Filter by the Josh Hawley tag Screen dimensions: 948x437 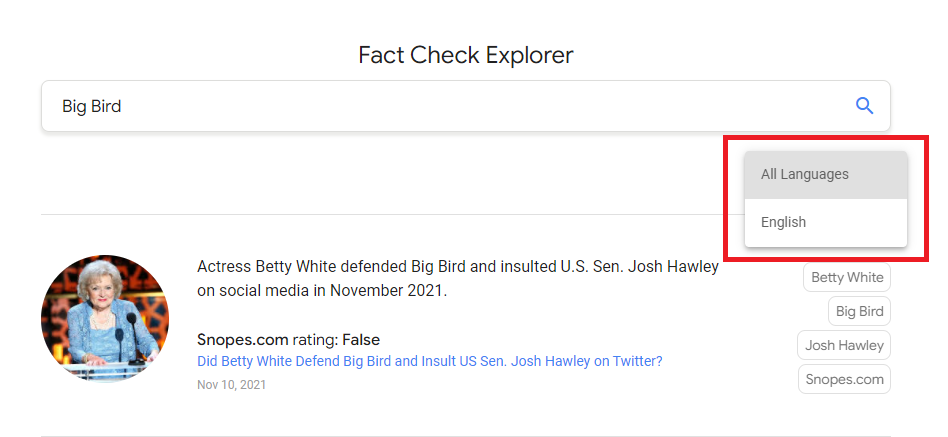[x=845, y=345]
